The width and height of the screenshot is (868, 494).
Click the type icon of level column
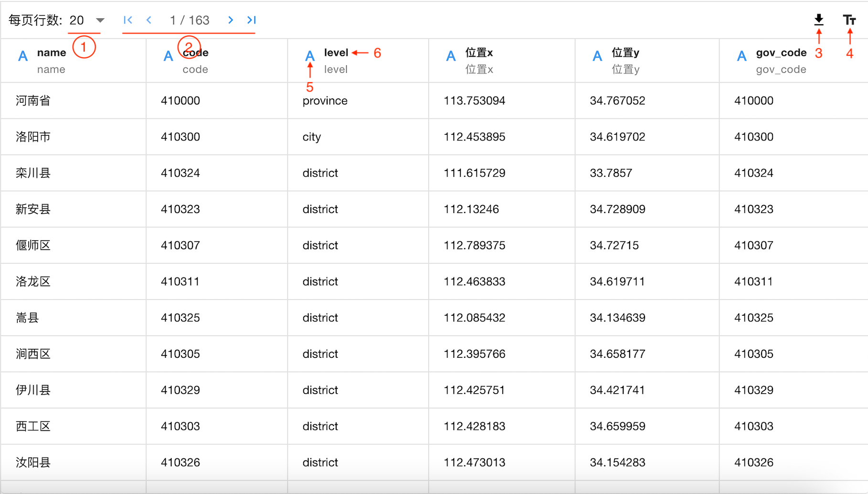tap(310, 56)
